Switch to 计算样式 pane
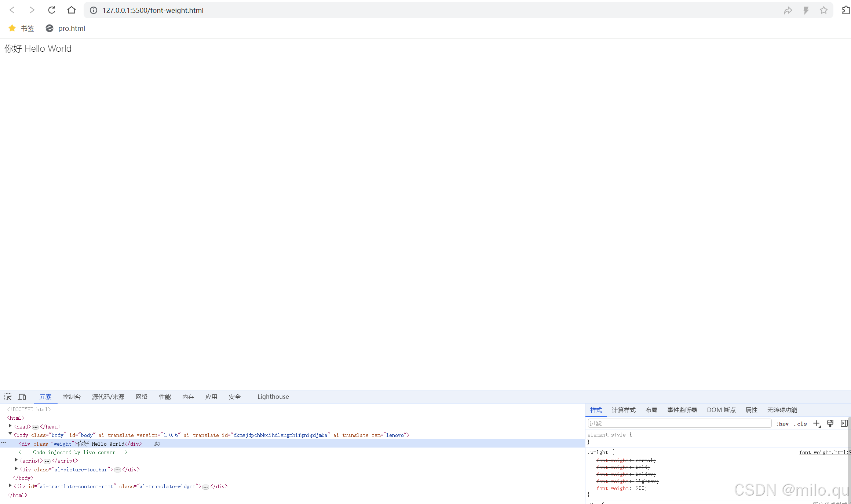 624,410
